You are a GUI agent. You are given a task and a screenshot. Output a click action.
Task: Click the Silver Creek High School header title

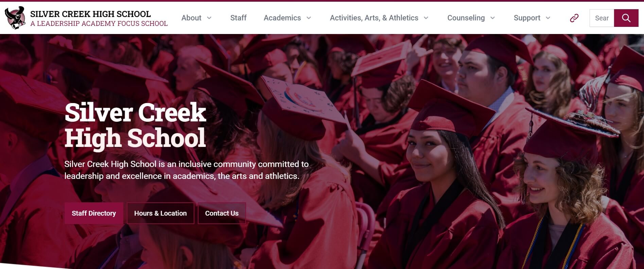tap(90, 14)
